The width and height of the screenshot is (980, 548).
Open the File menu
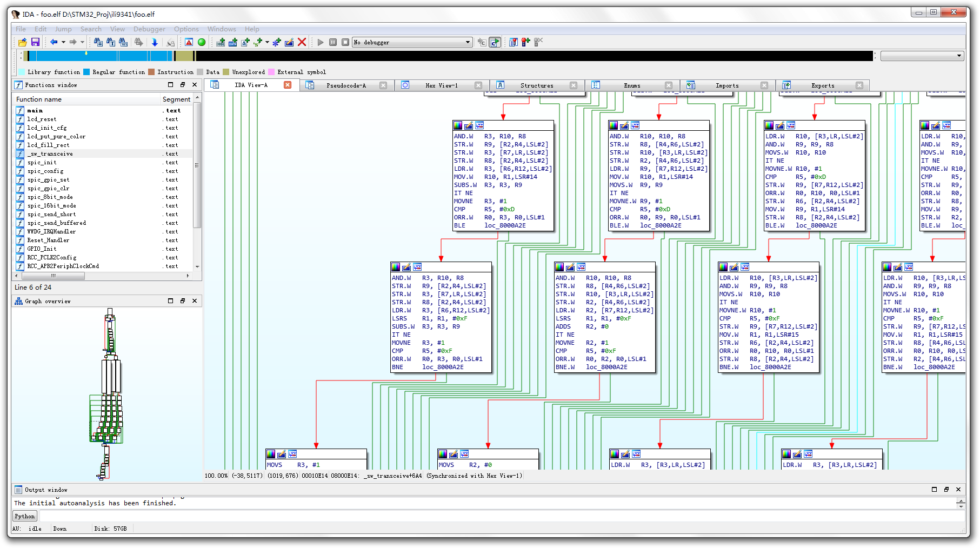[x=21, y=29]
